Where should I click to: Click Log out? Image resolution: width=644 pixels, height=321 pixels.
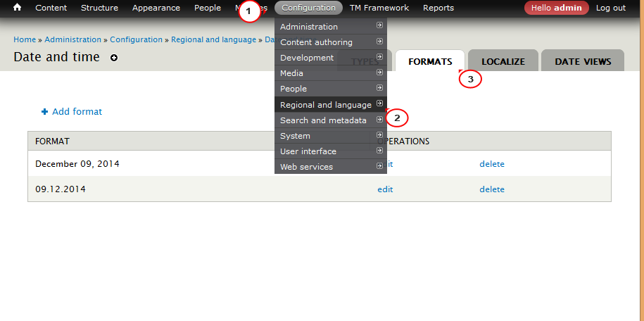(611, 8)
